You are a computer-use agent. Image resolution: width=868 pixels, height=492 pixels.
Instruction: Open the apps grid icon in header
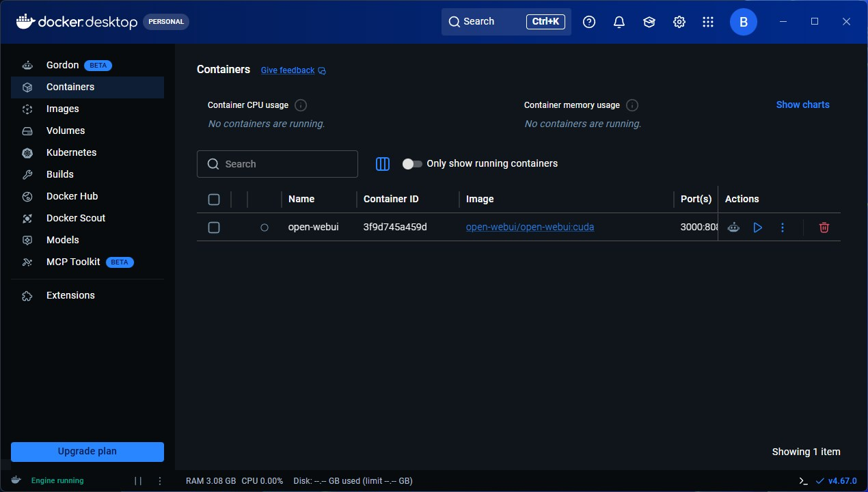pyautogui.click(x=708, y=22)
